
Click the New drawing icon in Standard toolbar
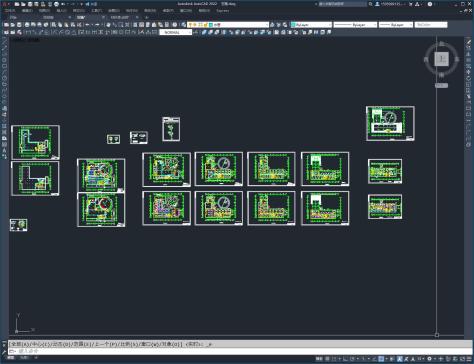click(x=6, y=25)
